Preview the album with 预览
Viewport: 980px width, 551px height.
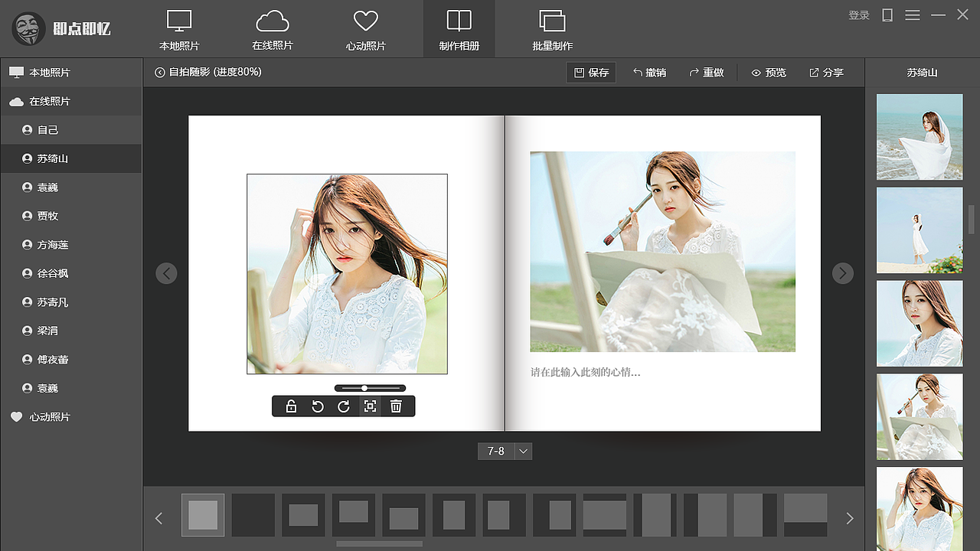[769, 73]
